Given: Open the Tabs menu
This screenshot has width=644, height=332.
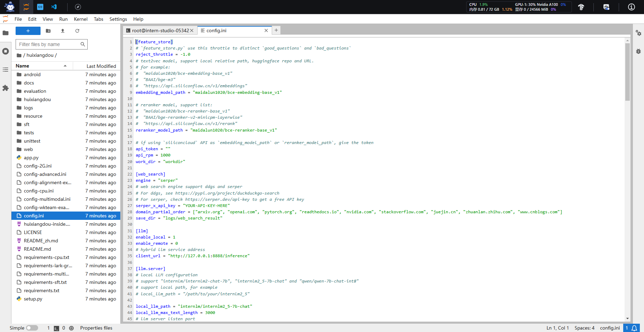Looking at the screenshot, I should click(x=98, y=19).
